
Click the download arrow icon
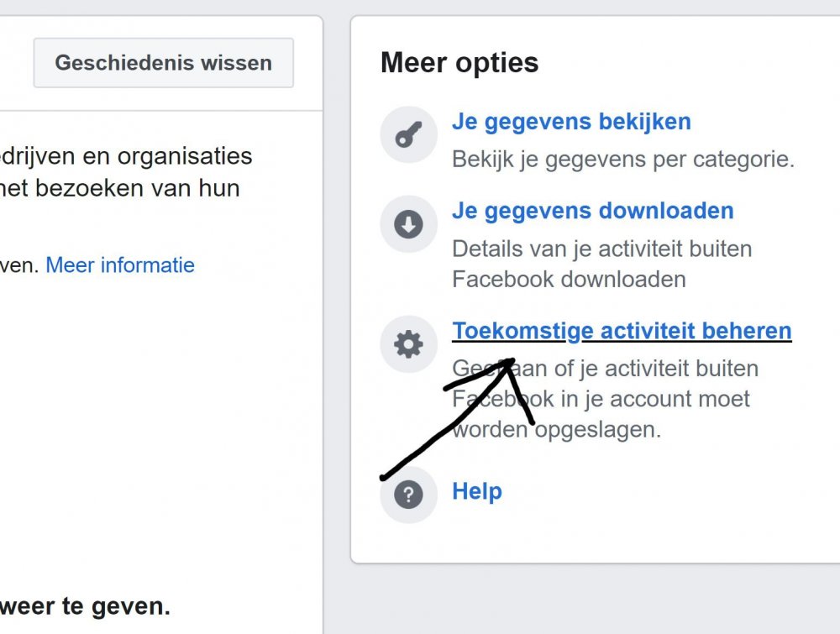[408, 224]
